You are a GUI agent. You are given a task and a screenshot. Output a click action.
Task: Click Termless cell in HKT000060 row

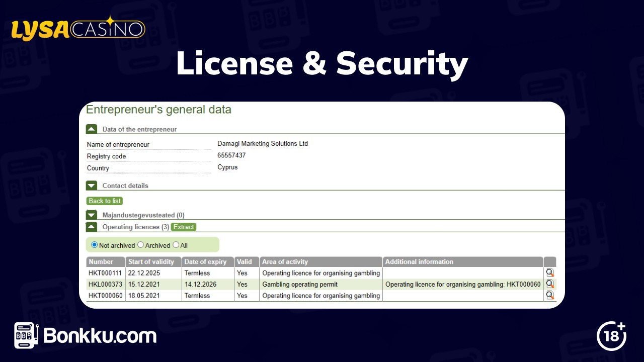point(197,296)
